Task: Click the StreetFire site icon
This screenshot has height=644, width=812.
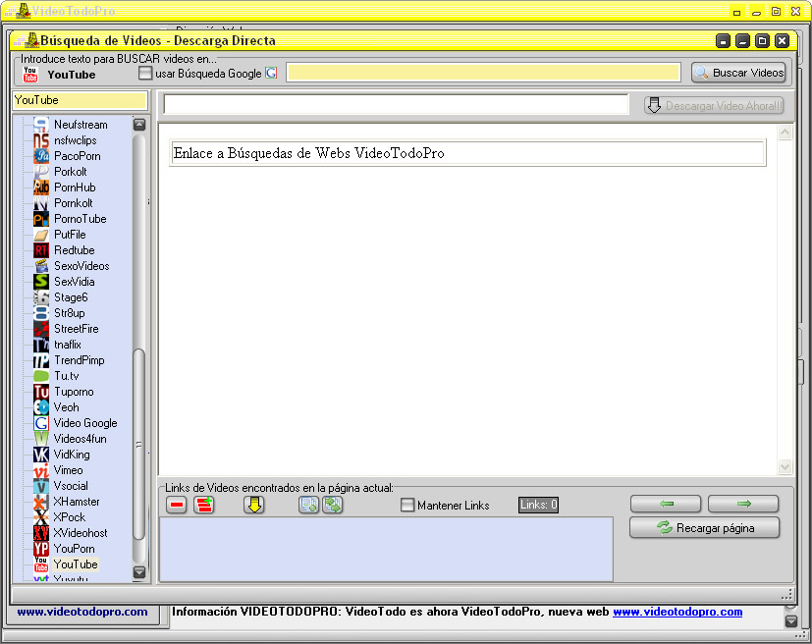Action: [41, 329]
